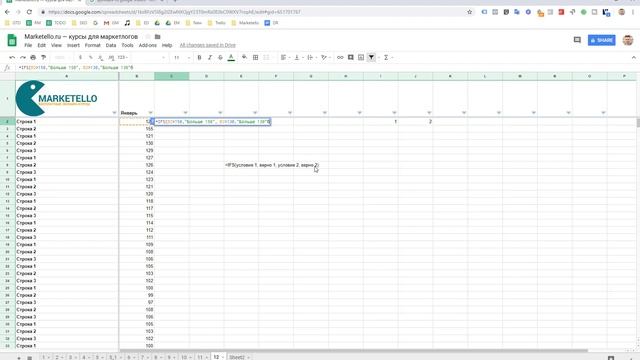Open All changes saved in Drive link
This screenshot has width=640, height=360.
click(x=207, y=45)
